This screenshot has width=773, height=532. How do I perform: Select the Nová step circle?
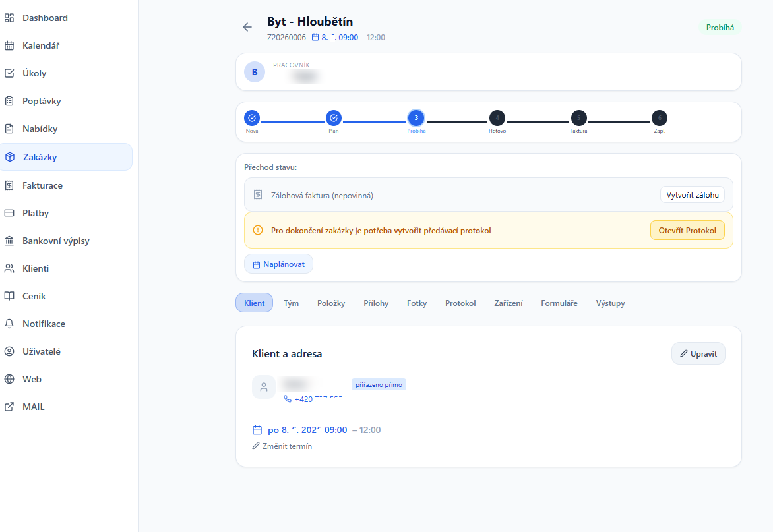252,118
